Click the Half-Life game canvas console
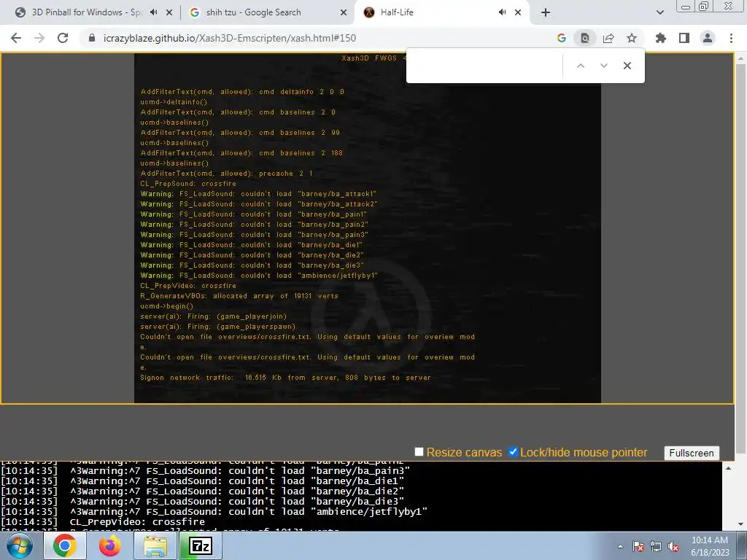This screenshot has height=560, width=747. click(368, 228)
